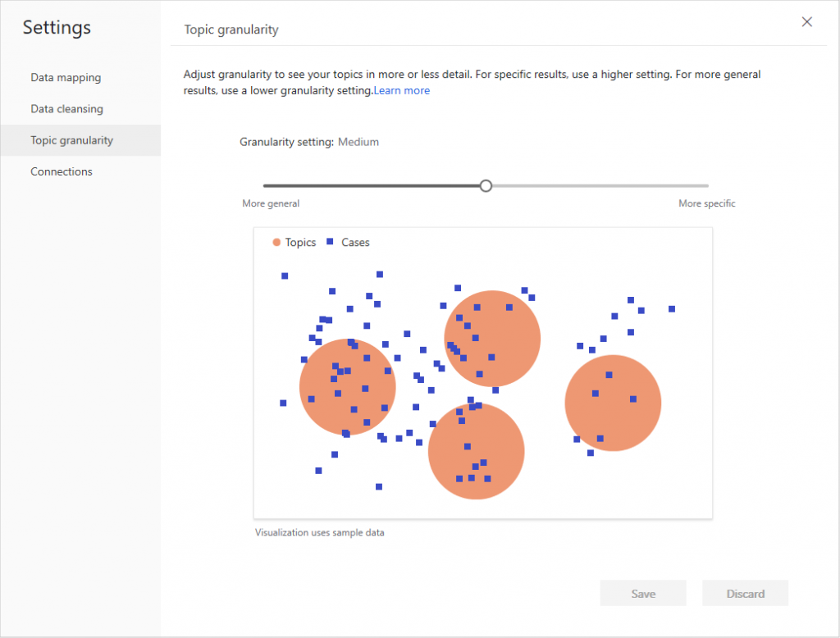The image size is (840, 638).
Task: Click the Medium granularity setting label
Action: tap(358, 141)
